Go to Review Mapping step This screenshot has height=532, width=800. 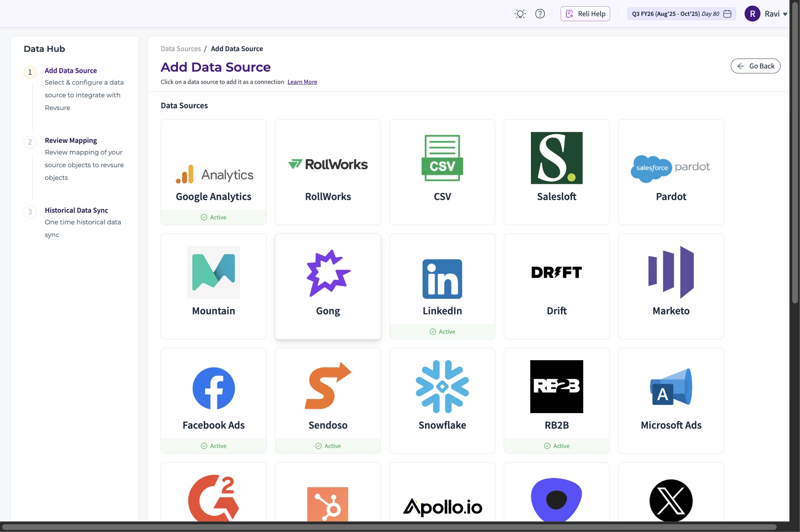pyautogui.click(x=71, y=140)
